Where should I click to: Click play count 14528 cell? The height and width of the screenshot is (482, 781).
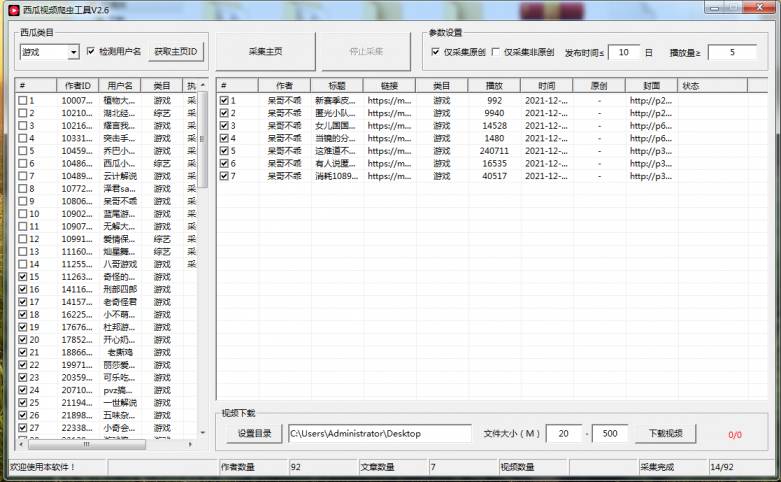[x=494, y=125]
